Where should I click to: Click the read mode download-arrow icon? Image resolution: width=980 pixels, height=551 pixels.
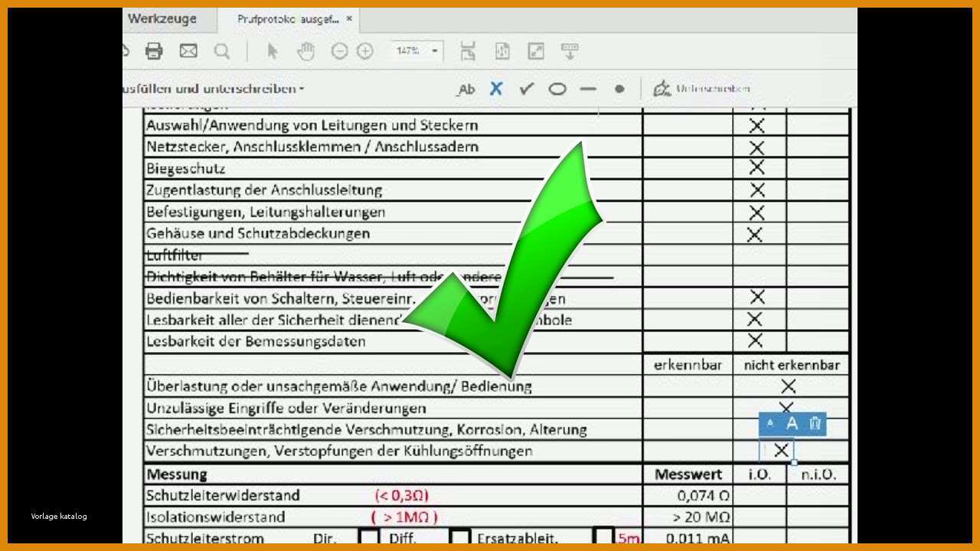[570, 51]
